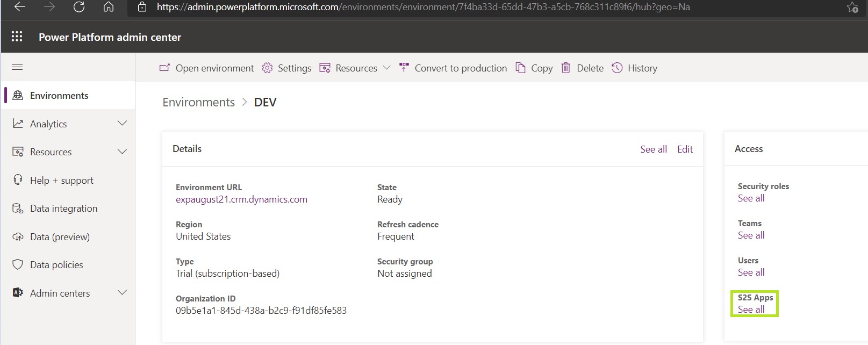868x345 pixels.
Task: Collapse the navigation with hamburger icon
Action: [x=17, y=67]
